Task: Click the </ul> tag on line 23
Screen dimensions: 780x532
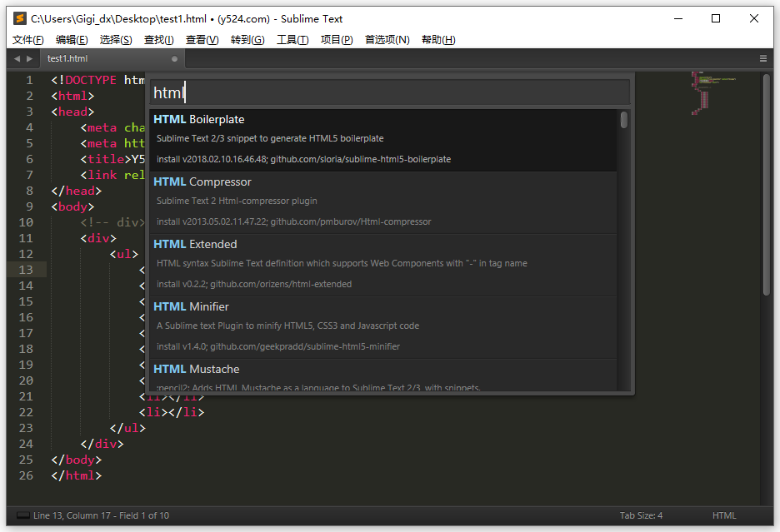Action: pos(127,428)
